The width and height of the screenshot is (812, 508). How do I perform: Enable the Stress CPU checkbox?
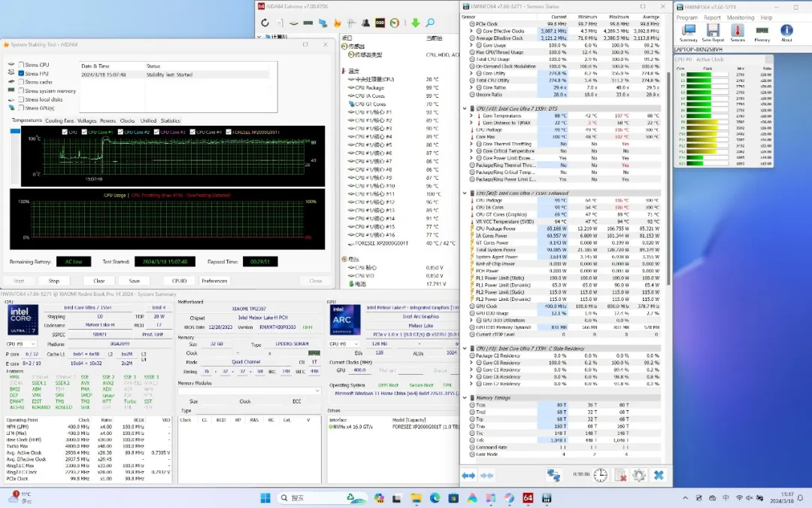pyautogui.click(x=22, y=65)
